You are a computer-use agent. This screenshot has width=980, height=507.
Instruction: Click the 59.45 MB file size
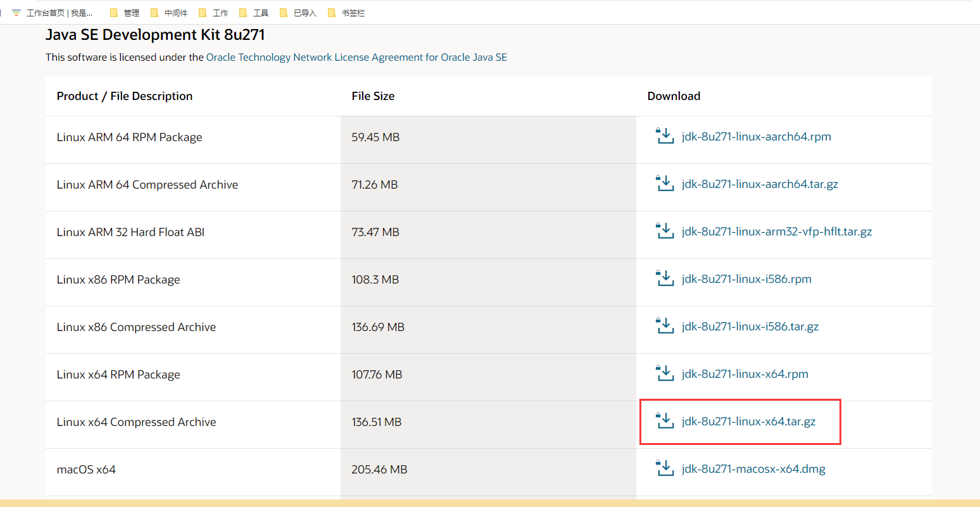pos(375,137)
